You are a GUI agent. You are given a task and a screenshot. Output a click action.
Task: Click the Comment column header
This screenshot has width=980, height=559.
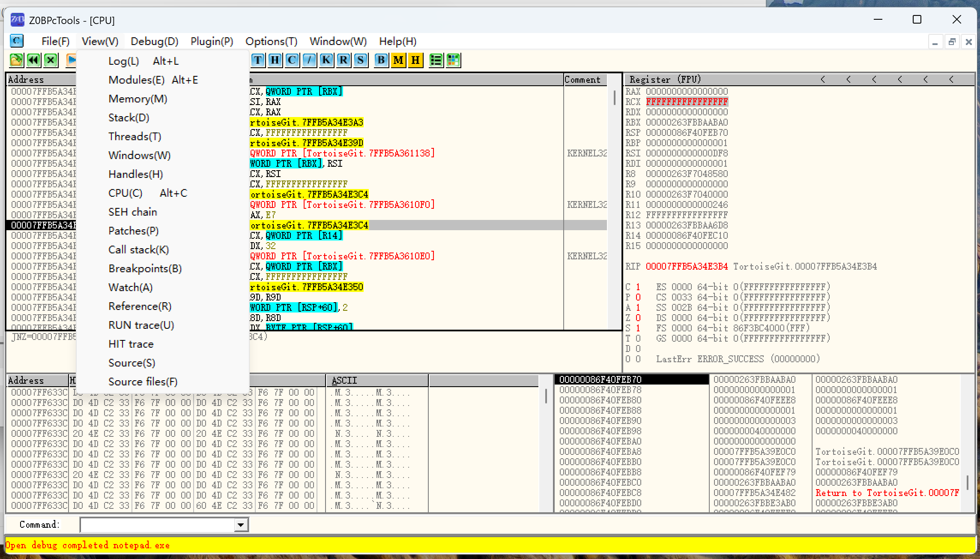pos(585,80)
